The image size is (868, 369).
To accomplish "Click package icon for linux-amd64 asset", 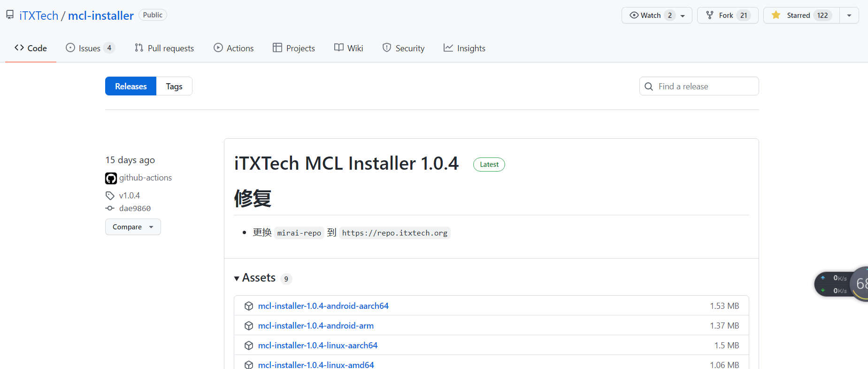I will click(x=249, y=365).
